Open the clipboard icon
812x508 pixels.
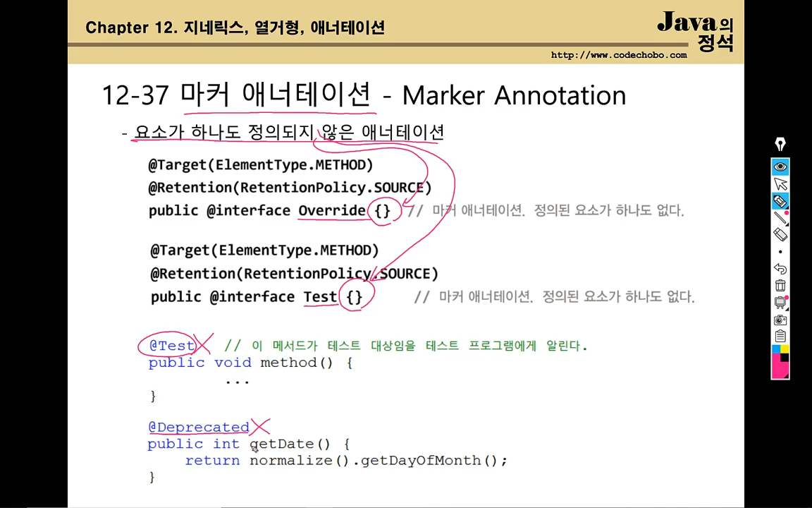coord(780,336)
